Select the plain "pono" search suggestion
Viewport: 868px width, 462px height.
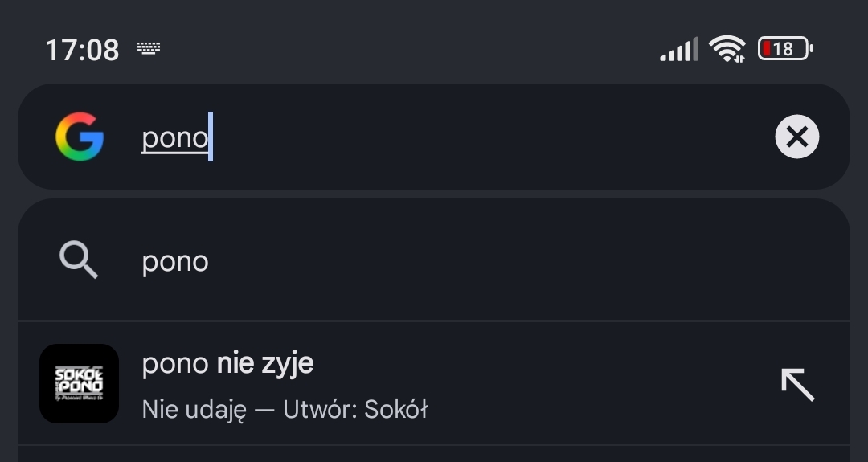tap(175, 262)
